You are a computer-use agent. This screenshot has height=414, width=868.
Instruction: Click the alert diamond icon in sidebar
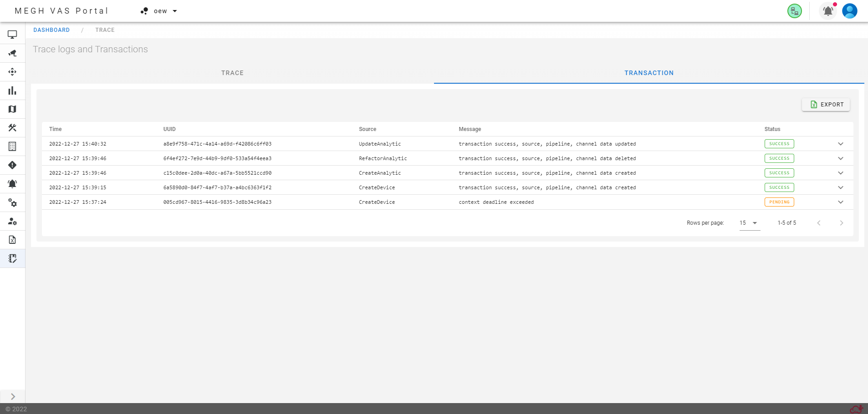point(12,165)
